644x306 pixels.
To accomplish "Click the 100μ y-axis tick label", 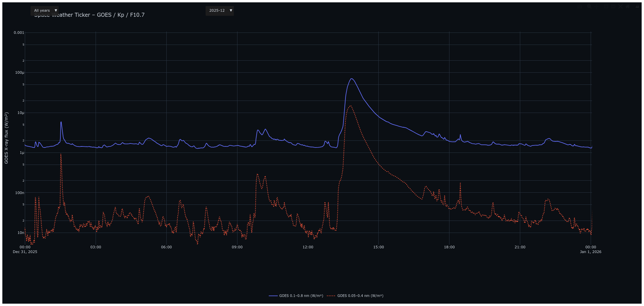I will [x=20, y=73].
